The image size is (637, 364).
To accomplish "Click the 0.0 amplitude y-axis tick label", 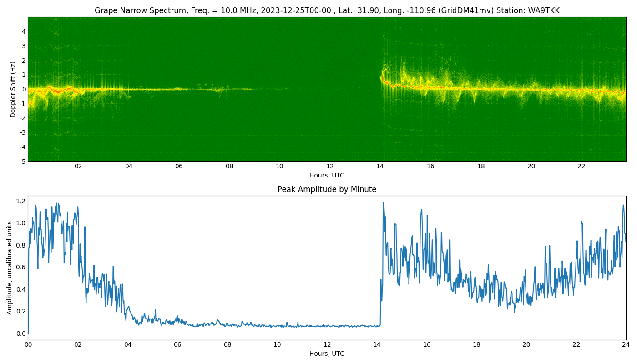I will [21, 334].
